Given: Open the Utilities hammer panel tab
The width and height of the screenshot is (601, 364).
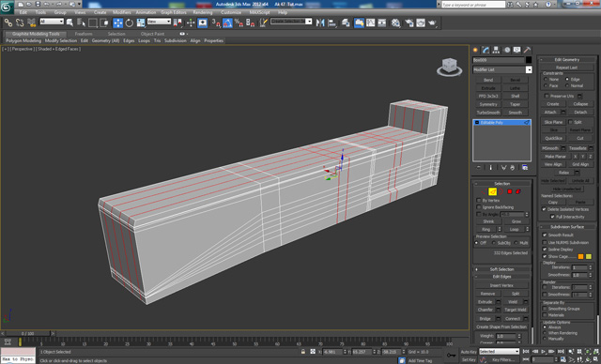Looking at the screenshot, I should (x=527, y=50).
